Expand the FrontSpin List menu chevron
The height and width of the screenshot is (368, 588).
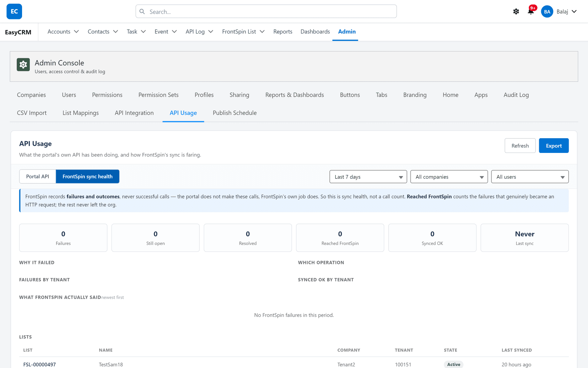262,31
